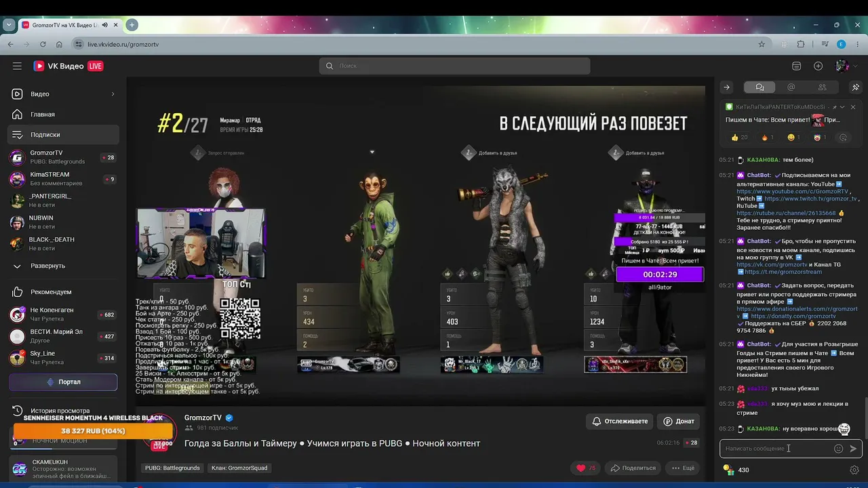The height and width of the screenshot is (488, 868).
Task: Open a new browser tab
Action: click(132, 25)
